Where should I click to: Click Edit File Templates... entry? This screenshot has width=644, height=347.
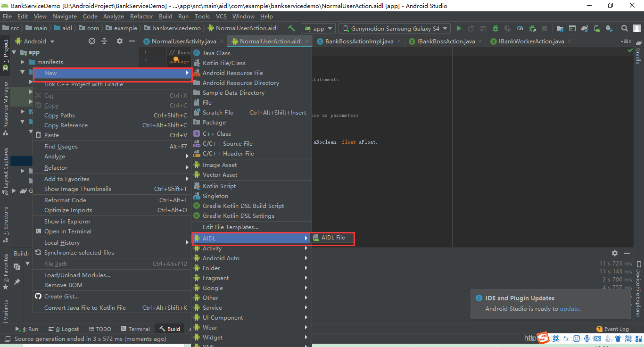coord(251,227)
